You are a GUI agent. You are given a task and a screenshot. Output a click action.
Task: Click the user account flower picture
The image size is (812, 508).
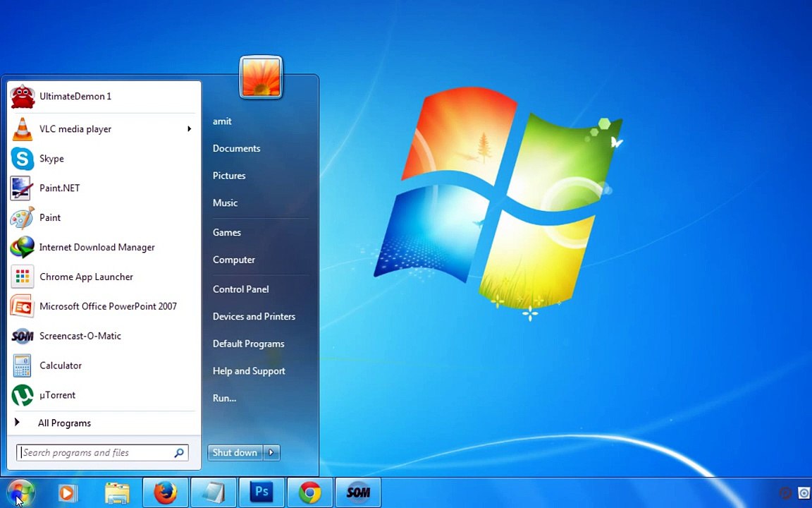click(x=261, y=77)
